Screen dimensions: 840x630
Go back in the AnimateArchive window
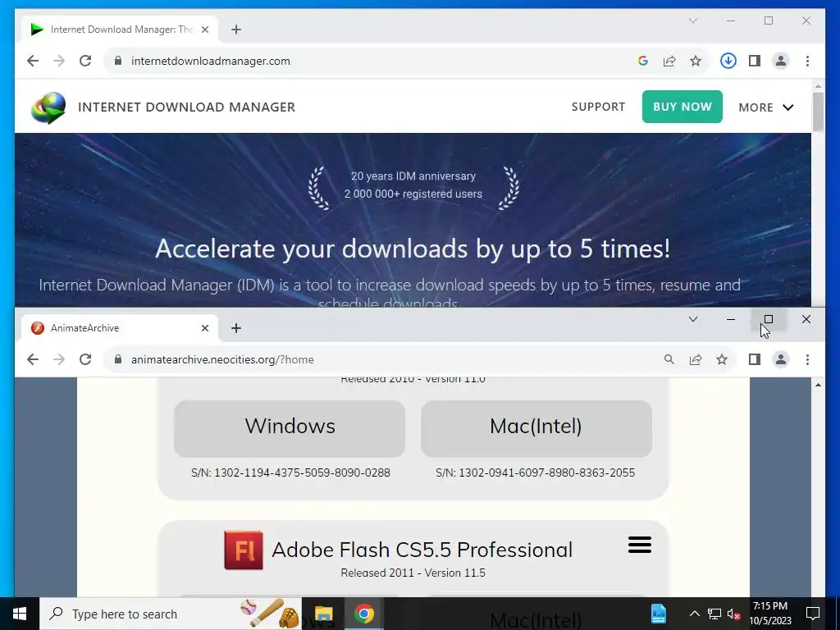coord(33,359)
